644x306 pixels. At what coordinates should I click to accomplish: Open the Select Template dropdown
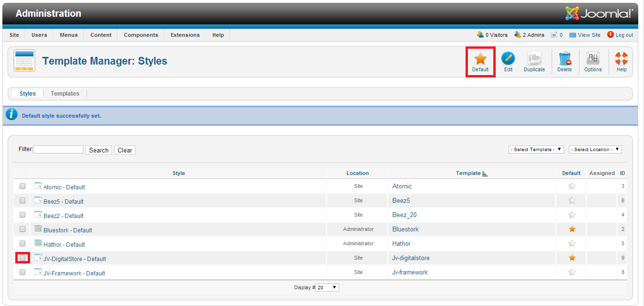tap(536, 150)
